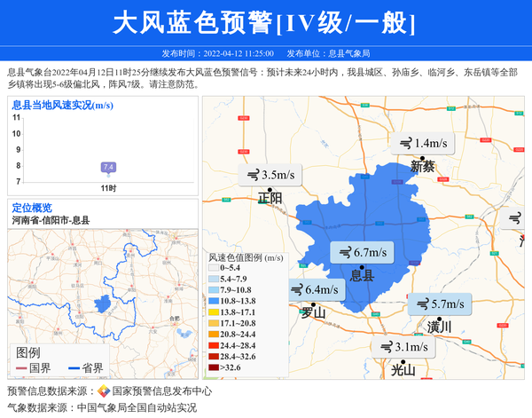532x418 pixels.
Task: Click the 5.7m/s wind label near 潢川
Action: pyautogui.click(x=440, y=304)
